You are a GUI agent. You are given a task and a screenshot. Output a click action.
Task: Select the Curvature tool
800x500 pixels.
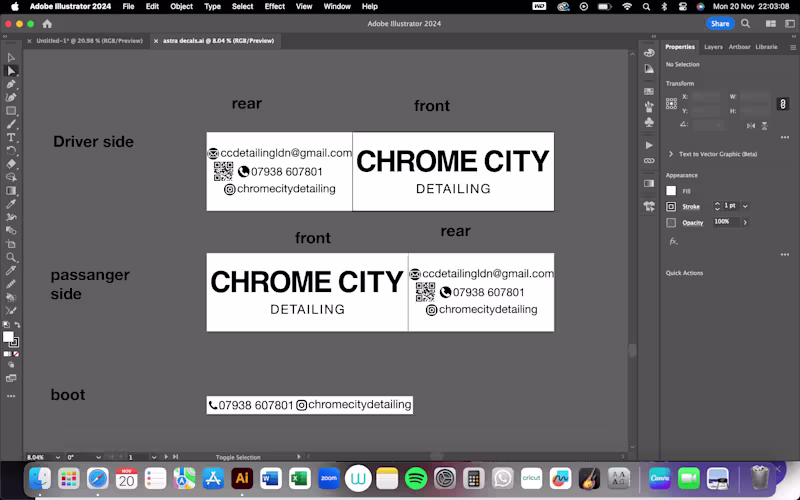[x=11, y=97]
